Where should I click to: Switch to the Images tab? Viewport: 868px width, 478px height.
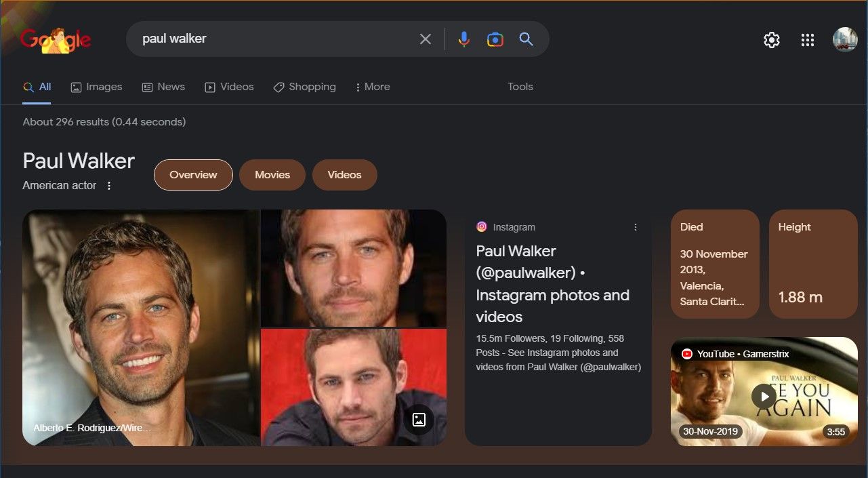point(96,87)
